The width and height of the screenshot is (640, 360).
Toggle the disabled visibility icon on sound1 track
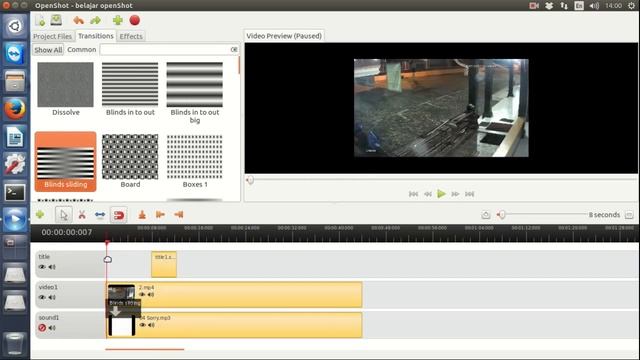click(x=42, y=327)
